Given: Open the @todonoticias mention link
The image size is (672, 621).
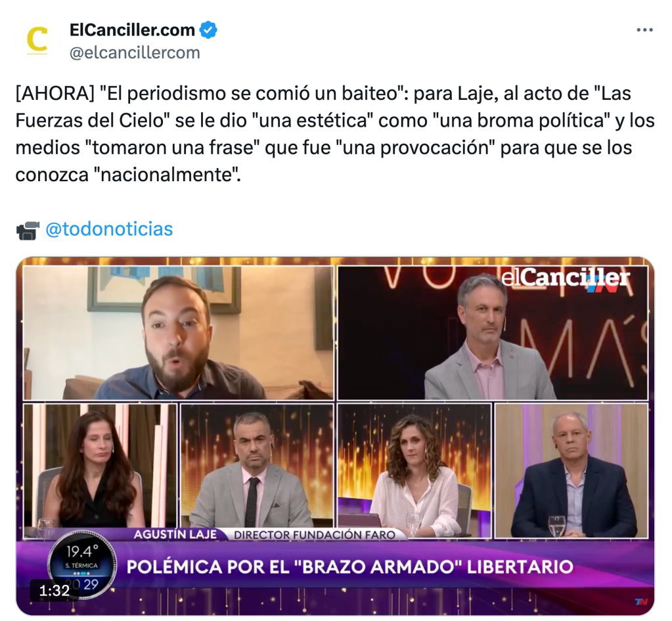Looking at the screenshot, I should pyautogui.click(x=109, y=229).
